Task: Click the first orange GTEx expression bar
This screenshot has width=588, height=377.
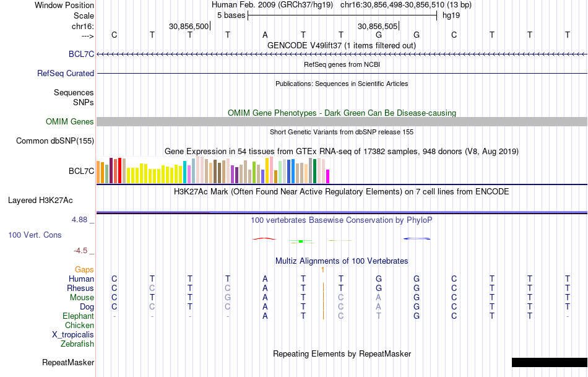Action: point(98,172)
